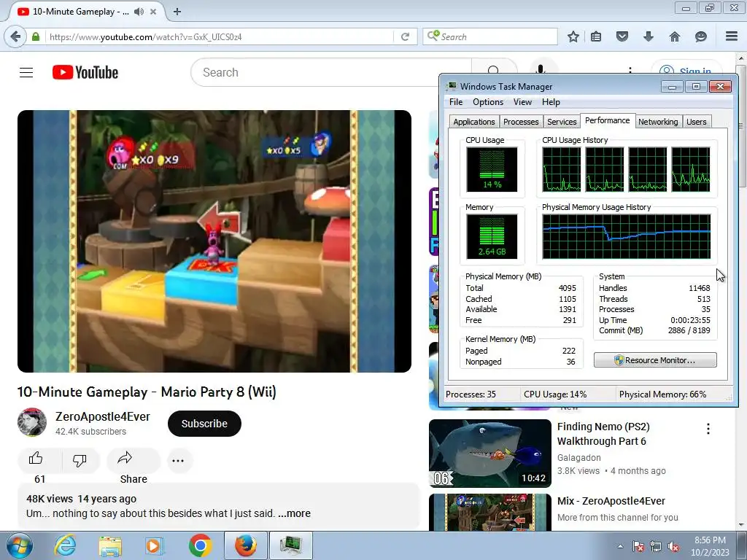Viewport: 747px width, 560px height.
Task: Click the YouTube logo
Action: click(85, 72)
